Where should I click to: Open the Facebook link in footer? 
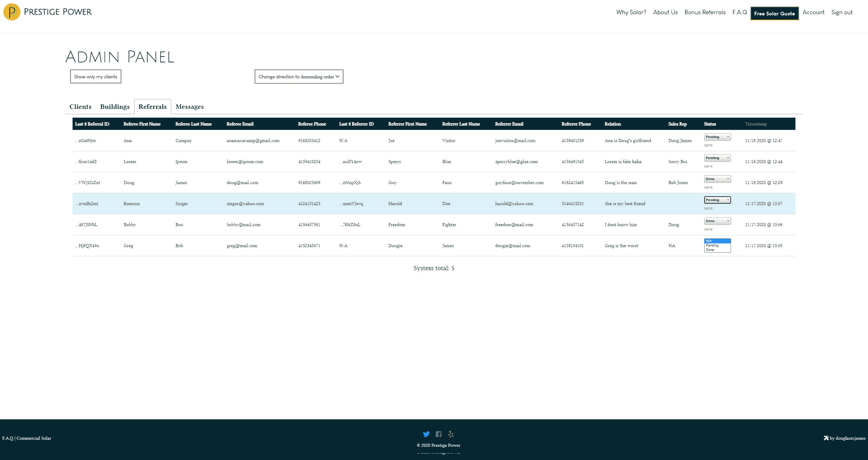[x=438, y=434]
